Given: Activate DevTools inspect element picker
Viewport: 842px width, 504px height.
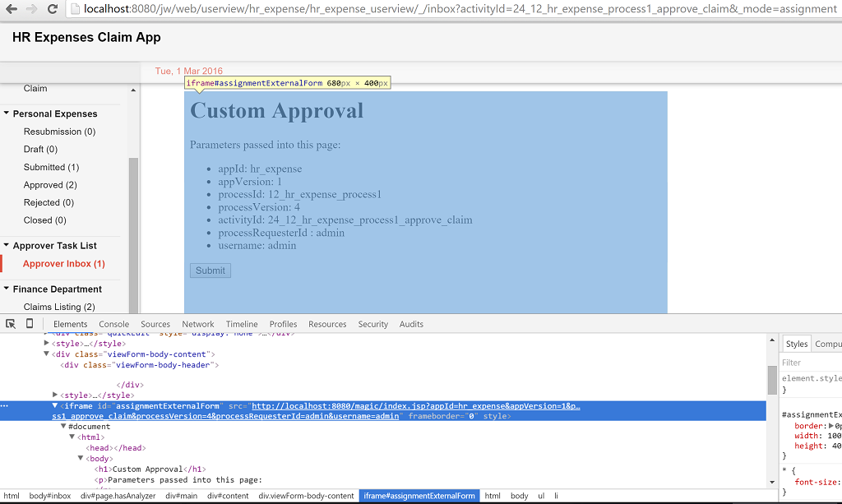Looking at the screenshot, I should [x=11, y=324].
